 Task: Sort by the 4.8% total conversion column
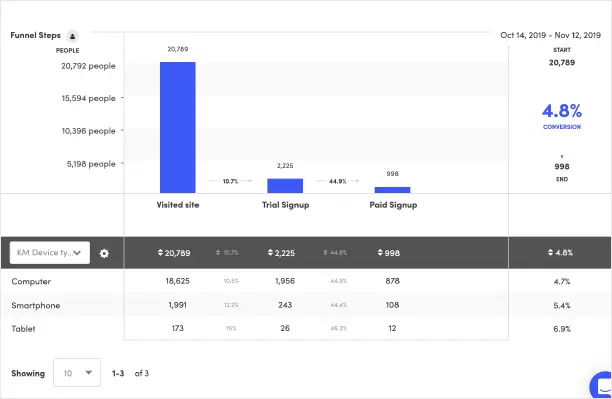[560, 253]
